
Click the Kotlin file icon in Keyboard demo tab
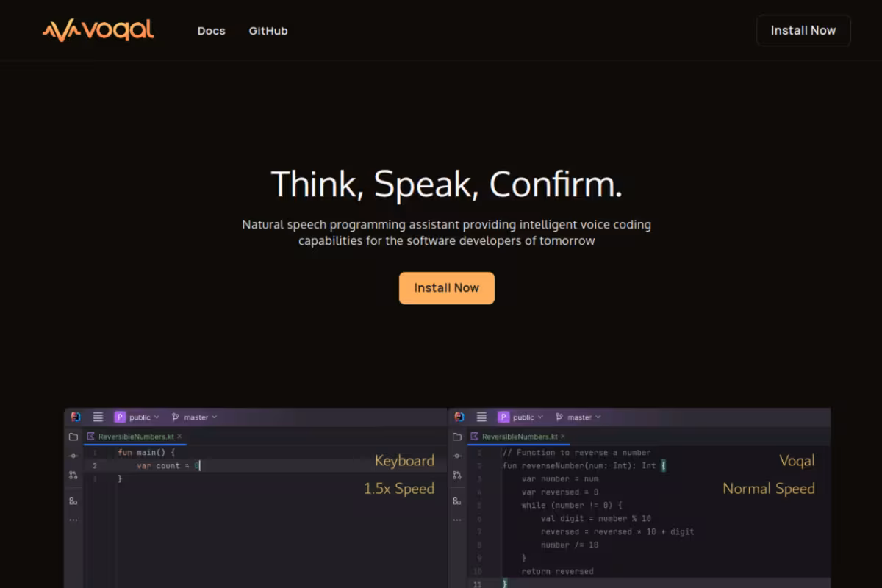[x=91, y=437]
